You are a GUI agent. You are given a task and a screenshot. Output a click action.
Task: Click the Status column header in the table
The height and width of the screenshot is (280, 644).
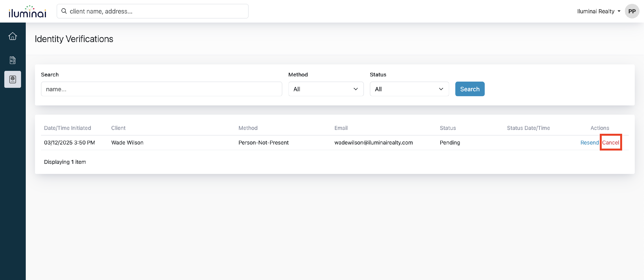[x=448, y=128]
